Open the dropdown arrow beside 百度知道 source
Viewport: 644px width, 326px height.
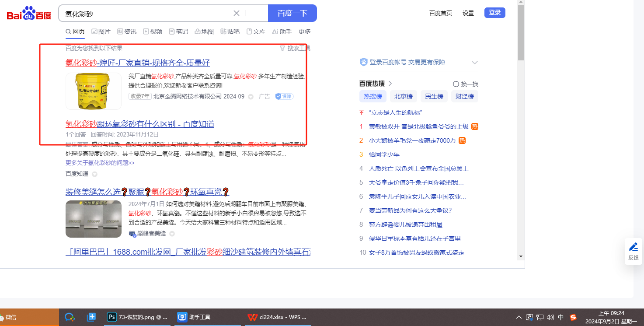(94, 174)
